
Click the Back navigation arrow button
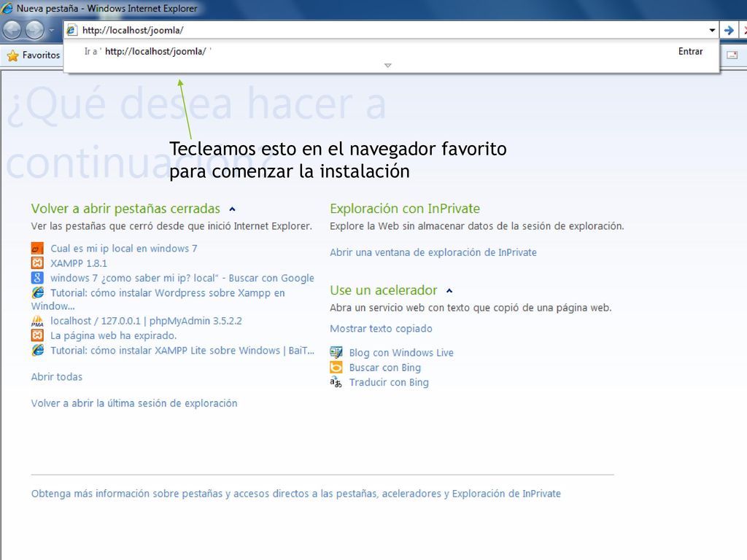pyautogui.click(x=12, y=31)
